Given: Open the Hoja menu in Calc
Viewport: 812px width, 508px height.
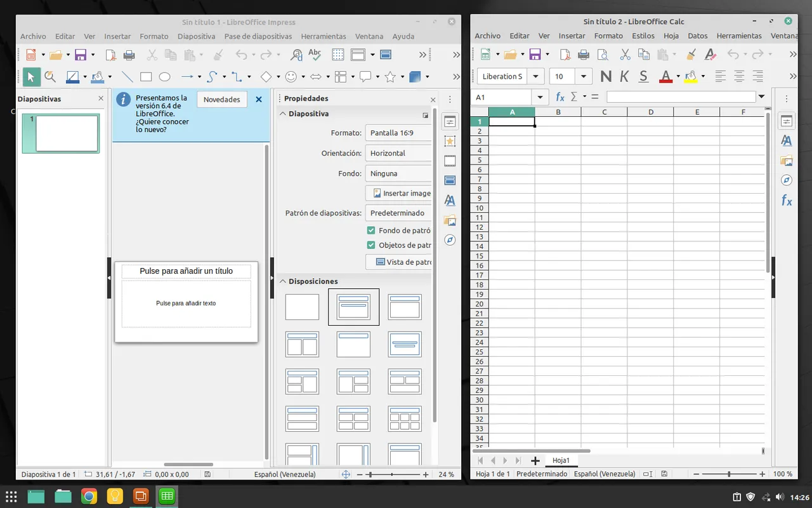Looking at the screenshot, I should click(671, 36).
